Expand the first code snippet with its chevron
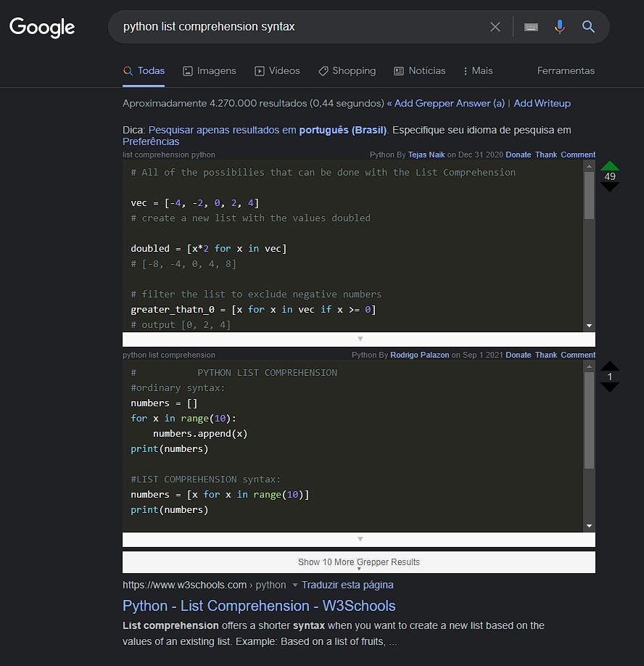 tap(360, 338)
